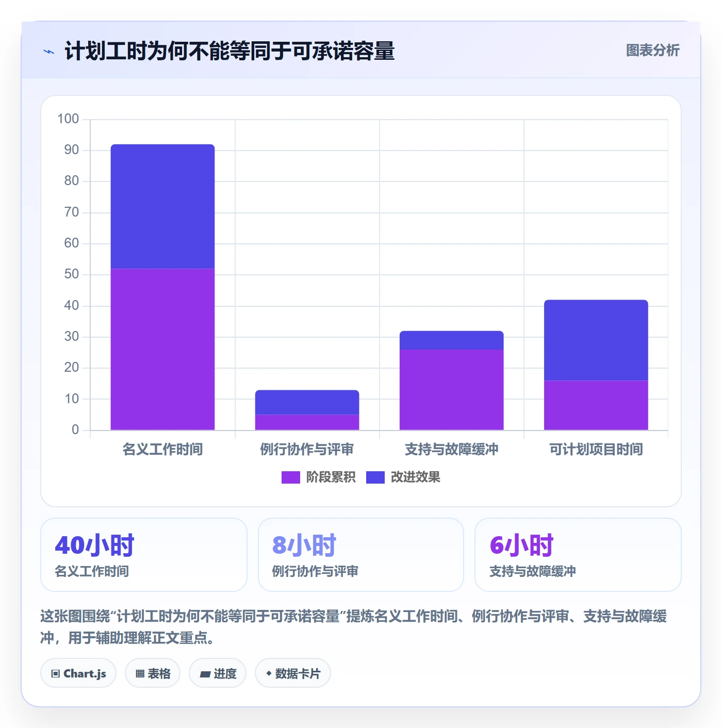The width and height of the screenshot is (722, 728).
Task: Select the 40小时 名义工作时间 card
Action: coord(144,555)
